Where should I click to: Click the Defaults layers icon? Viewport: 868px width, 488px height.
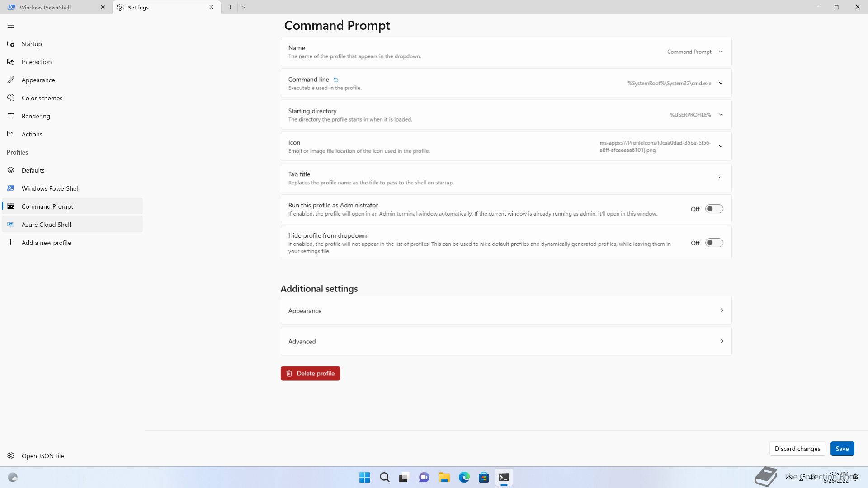[x=11, y=170]
